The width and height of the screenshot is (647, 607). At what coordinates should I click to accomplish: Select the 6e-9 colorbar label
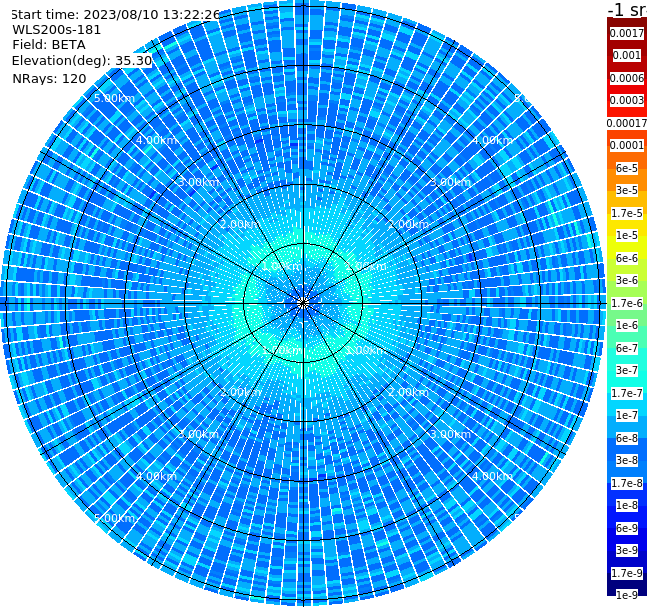pyautogui.click(x=627, y=528)
